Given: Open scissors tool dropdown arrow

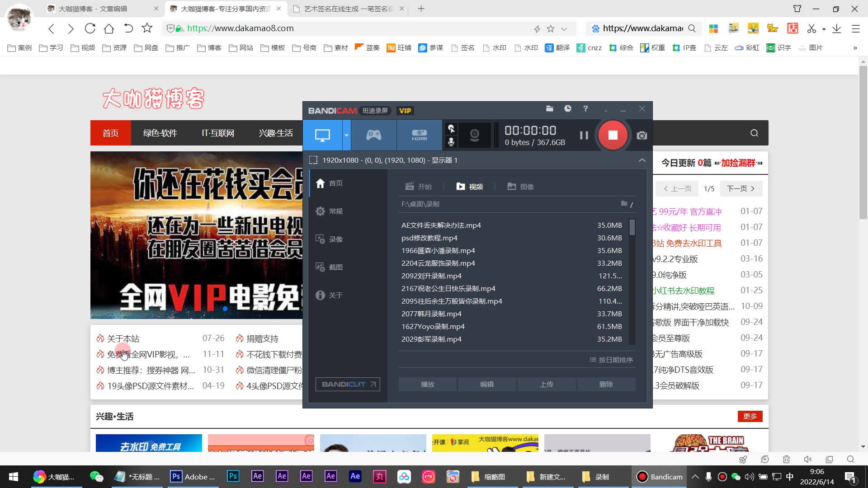Looking at the screenshot, I should coord(824,29).
